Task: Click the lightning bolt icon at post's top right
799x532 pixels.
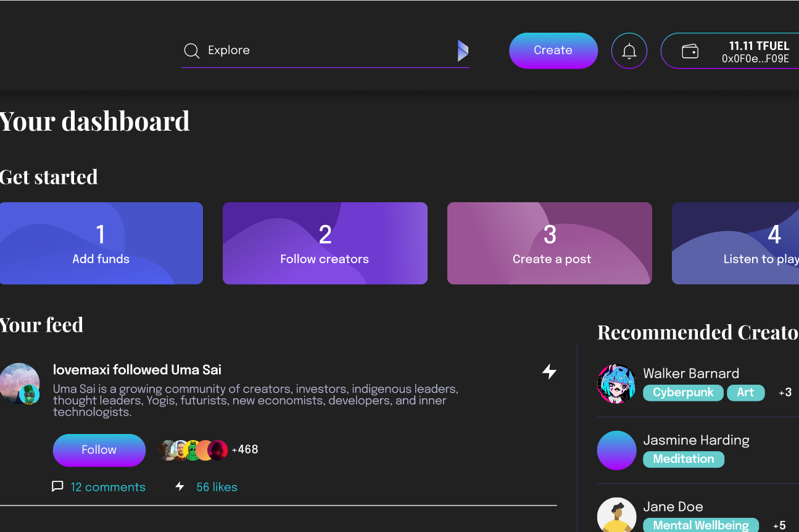Action: click(x=549, y=371)
